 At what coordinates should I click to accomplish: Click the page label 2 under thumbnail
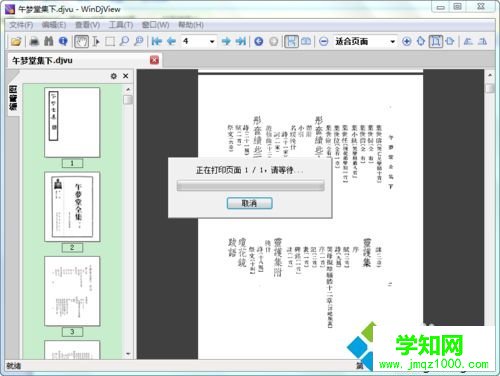point(72,248)
